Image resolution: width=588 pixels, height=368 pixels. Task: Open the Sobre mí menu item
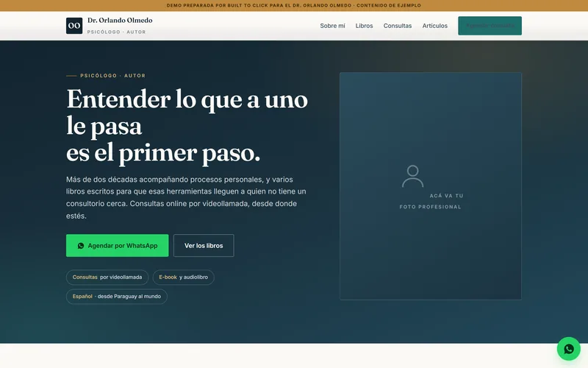332,26
